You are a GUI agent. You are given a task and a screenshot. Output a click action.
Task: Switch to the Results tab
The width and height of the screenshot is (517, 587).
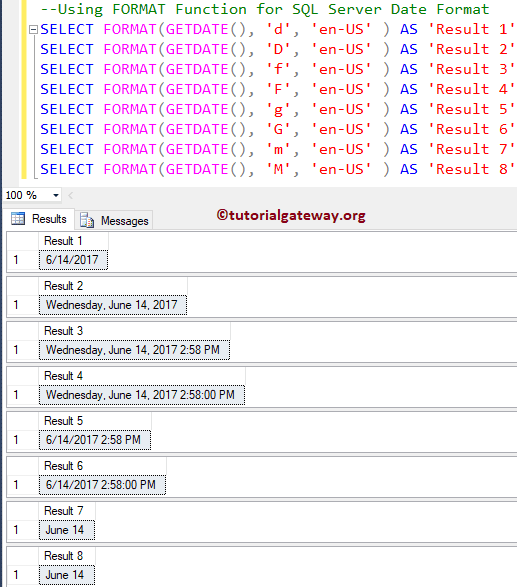(x=39, y=219)
